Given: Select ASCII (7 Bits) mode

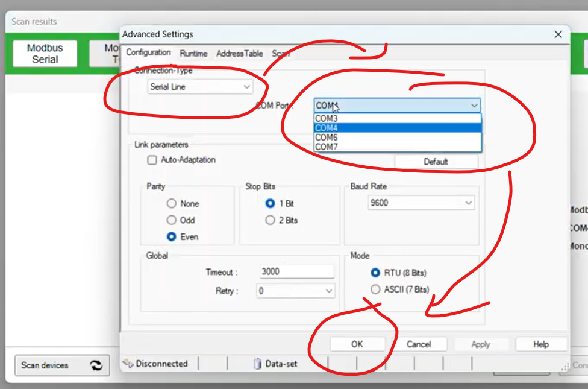Looking at the screenshot, I should [376, 289].
